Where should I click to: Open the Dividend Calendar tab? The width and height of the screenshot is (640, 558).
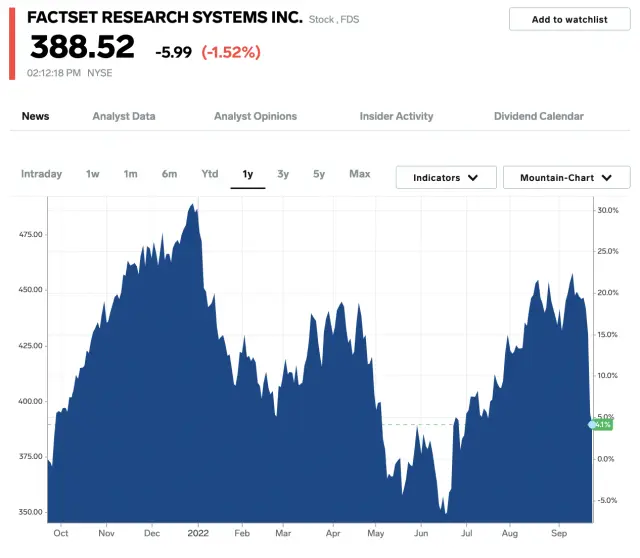pyautogui.click(x=538, y=116)
